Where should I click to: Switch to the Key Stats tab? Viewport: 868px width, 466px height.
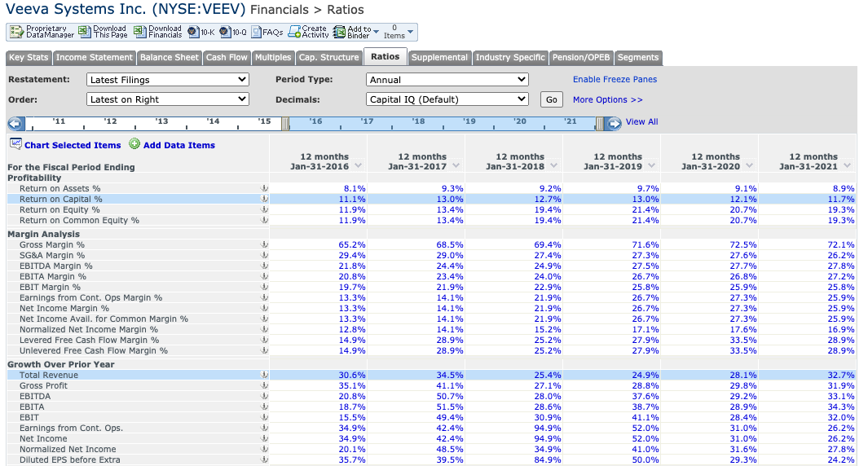pyautogui.click(x=29, y=58)
